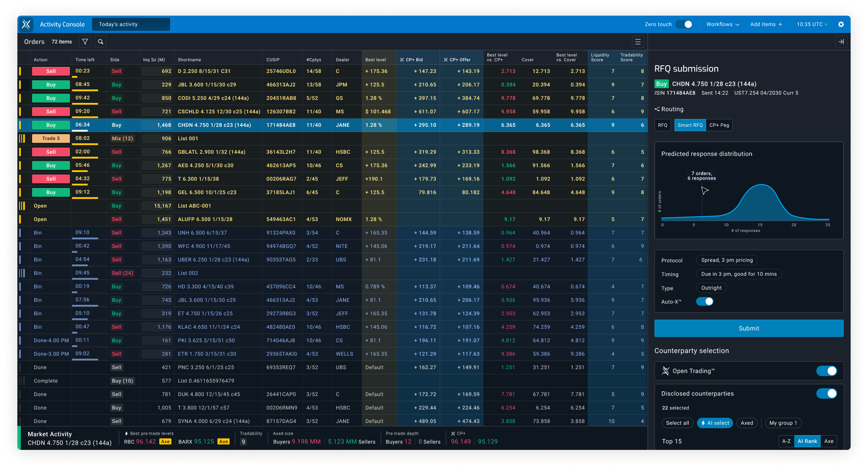Viewport: 868px width, 469px height.
Task: Click the Done-4.00 PM status cell
Action: coord(51,340)
